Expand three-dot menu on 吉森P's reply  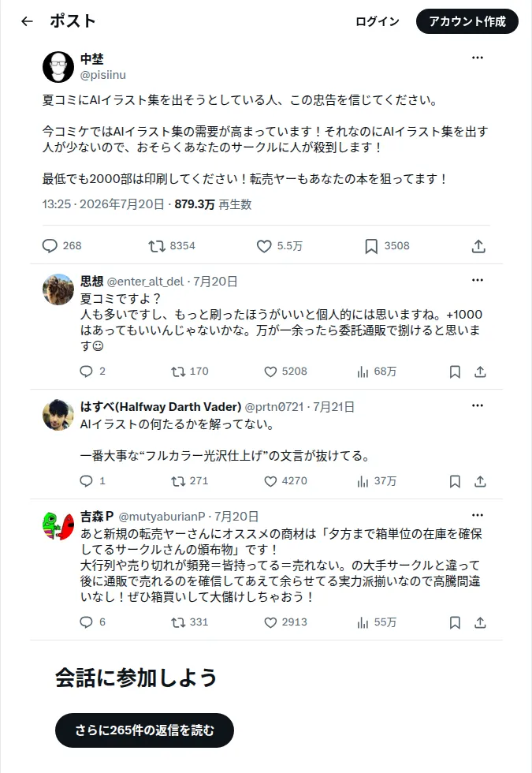point(478,515)
